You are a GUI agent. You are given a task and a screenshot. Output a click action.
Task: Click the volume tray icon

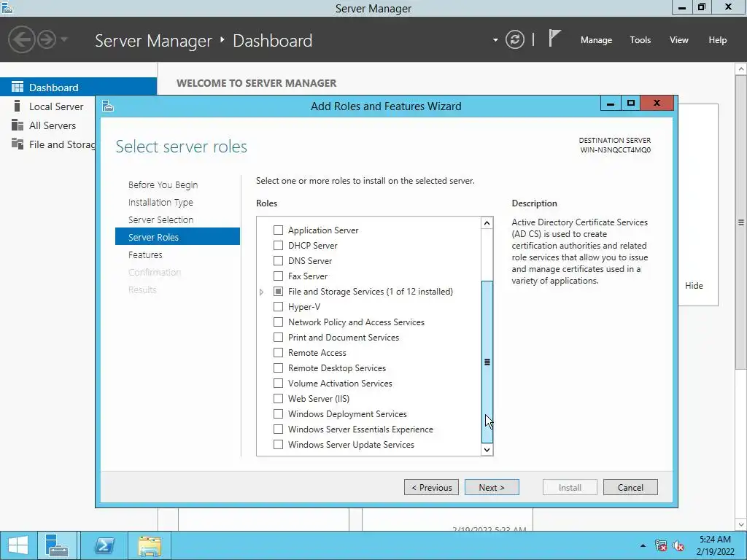click(678, 545)
